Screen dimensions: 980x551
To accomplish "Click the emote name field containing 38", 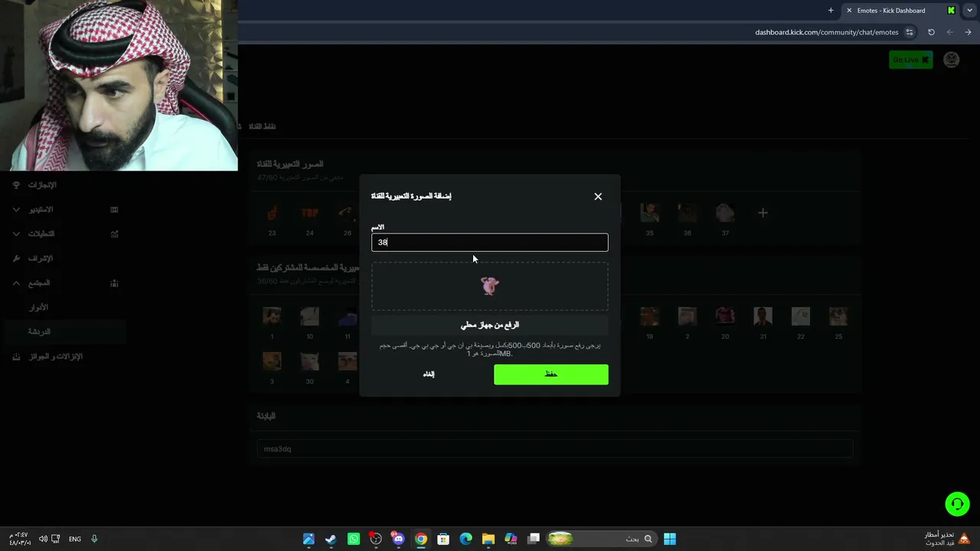I will click(x=490, y=243).
